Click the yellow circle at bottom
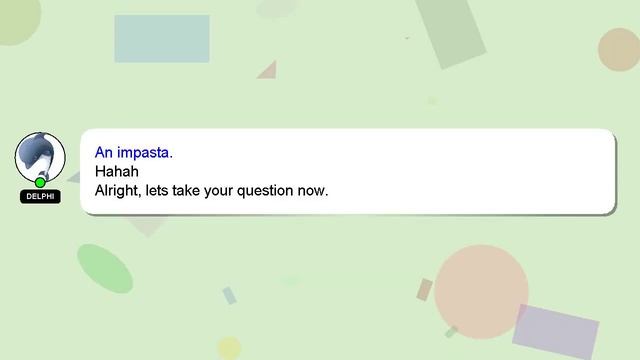 (x=229, y=348)
